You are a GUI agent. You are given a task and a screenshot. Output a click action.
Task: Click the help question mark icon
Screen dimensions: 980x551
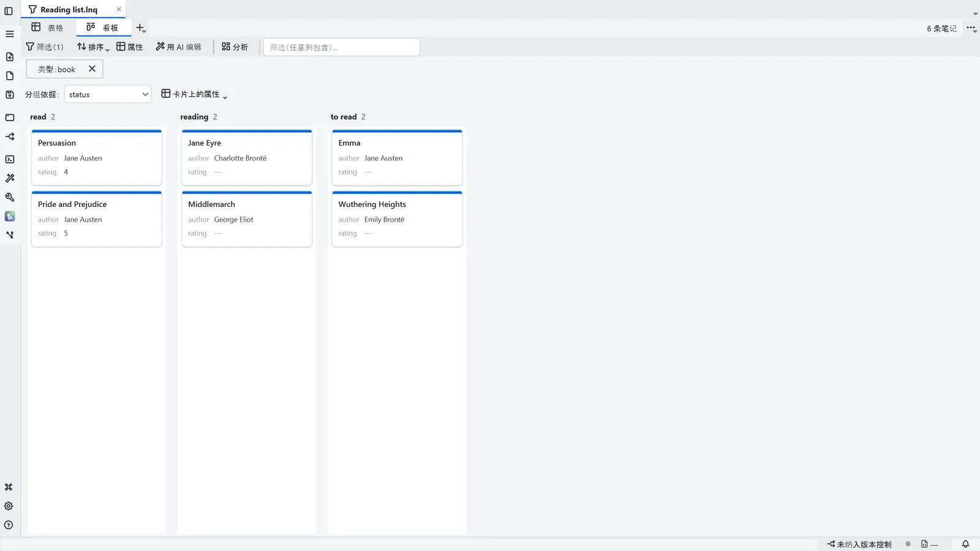pyautogui.click(x=9, y=525)
